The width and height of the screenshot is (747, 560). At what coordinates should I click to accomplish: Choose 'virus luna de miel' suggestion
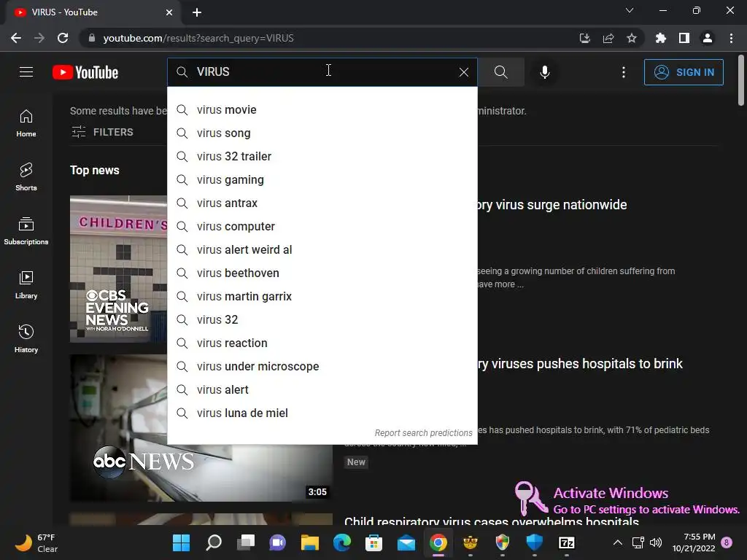(x=322, y=413)
